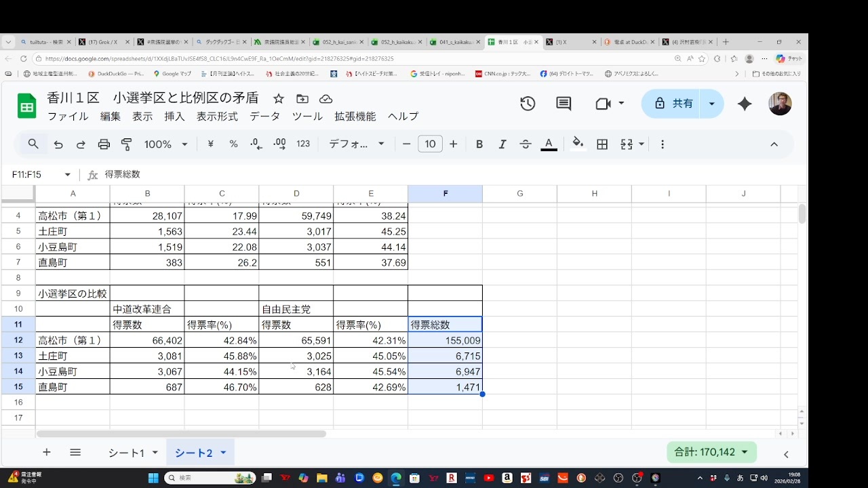
Task: Click the Name Box showing F11:F15
Action: point(41,175)
